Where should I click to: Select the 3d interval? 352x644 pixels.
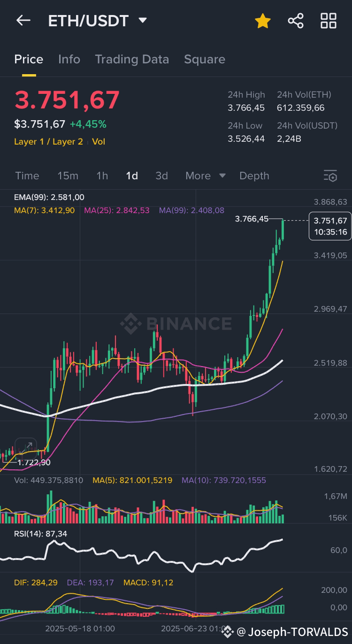tap(161, 176)
